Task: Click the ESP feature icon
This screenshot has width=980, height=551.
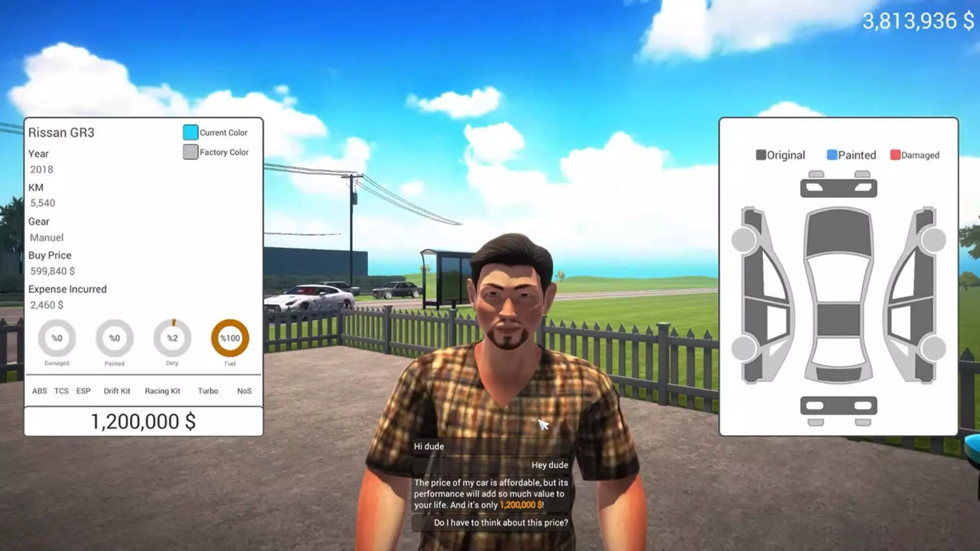Action: [x=83, y=391]
